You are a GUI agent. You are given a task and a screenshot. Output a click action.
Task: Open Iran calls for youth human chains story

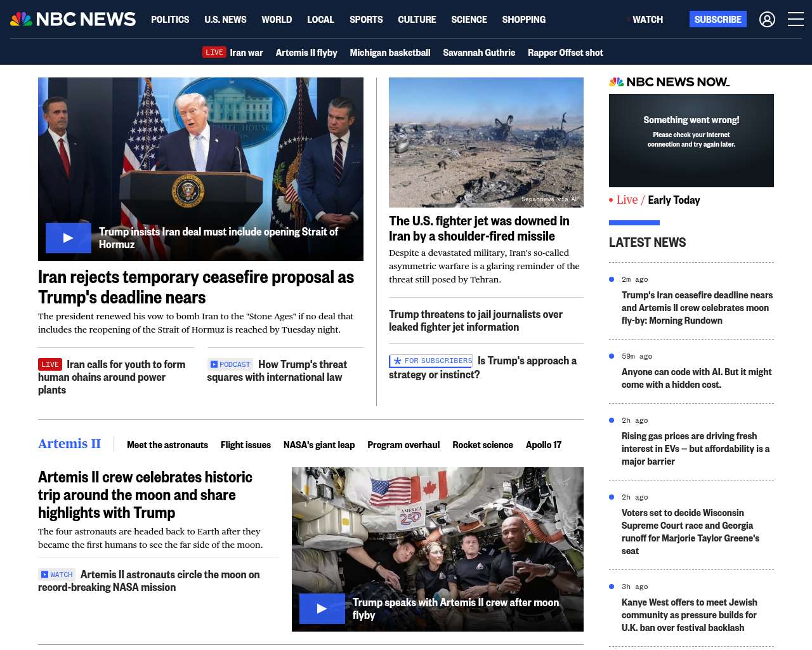click(x=112, y=377)
